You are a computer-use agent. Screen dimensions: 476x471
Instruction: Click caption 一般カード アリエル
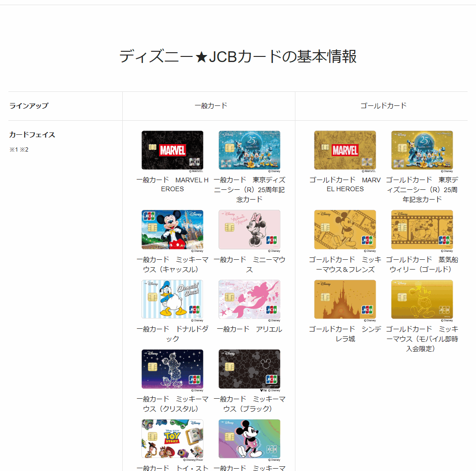tap(250, 329)
